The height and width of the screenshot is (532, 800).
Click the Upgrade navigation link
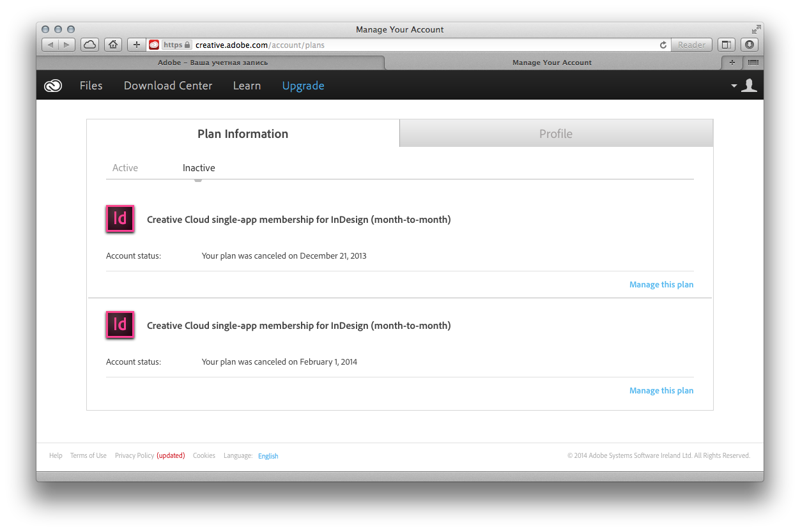tap(303, 86)
